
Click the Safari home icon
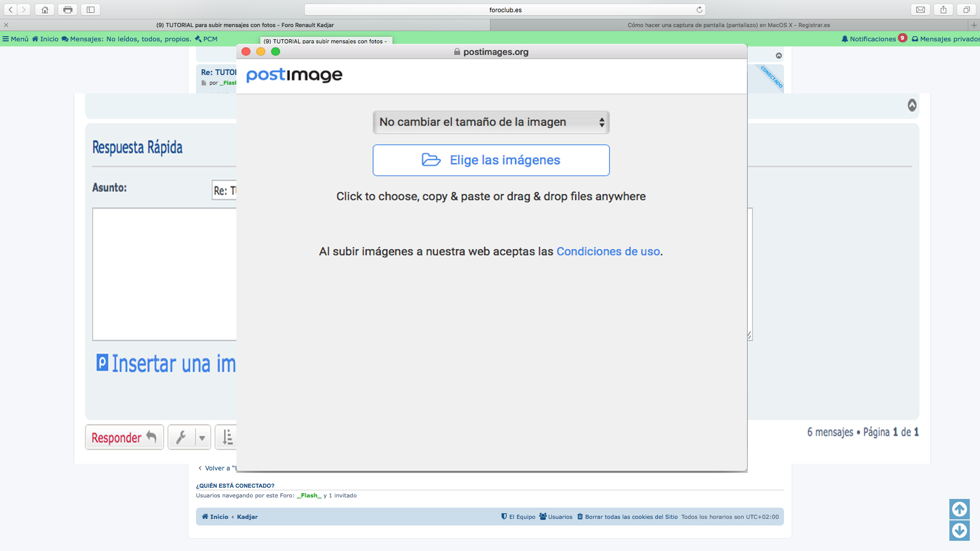pos(45,10)
